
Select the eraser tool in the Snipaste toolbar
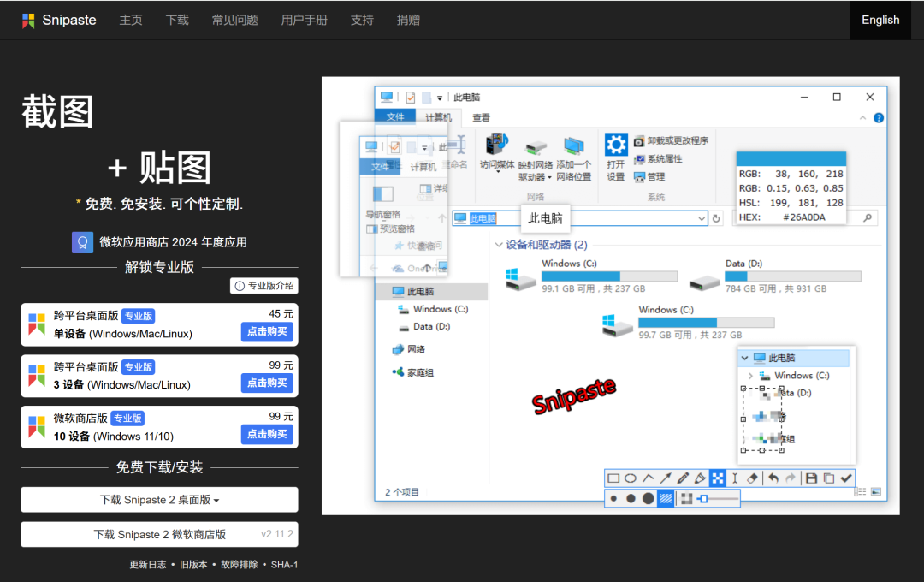(752, 478)
